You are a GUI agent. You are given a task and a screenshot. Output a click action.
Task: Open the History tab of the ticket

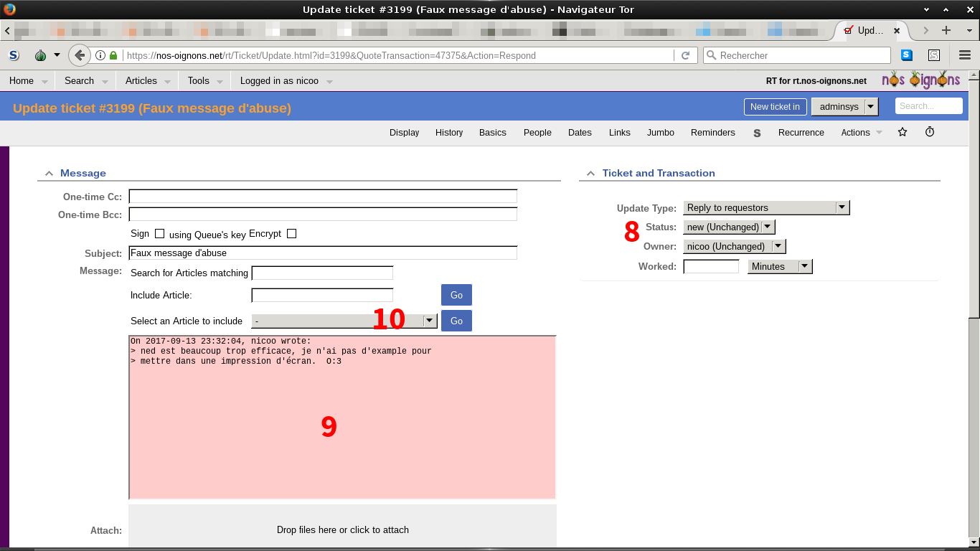coord(449,133)
